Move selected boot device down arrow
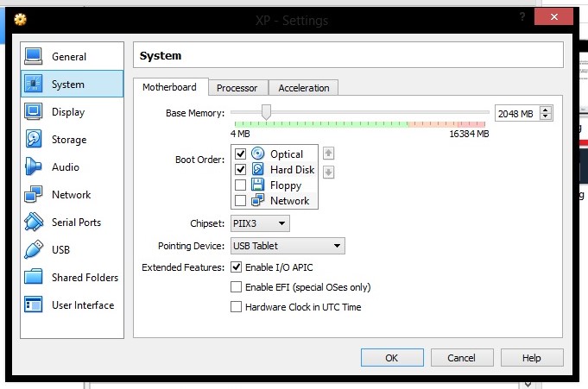Viewport: 588px width, 389px height. [x=328, y=173]
